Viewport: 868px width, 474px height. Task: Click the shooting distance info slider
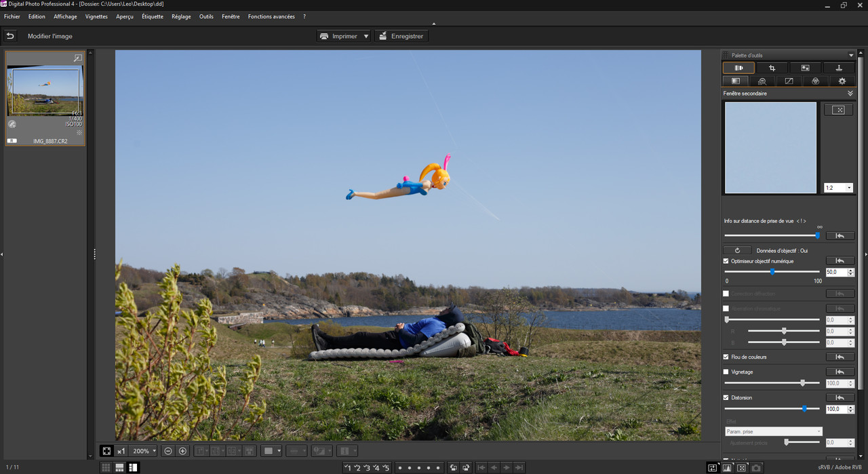point(772,235)
